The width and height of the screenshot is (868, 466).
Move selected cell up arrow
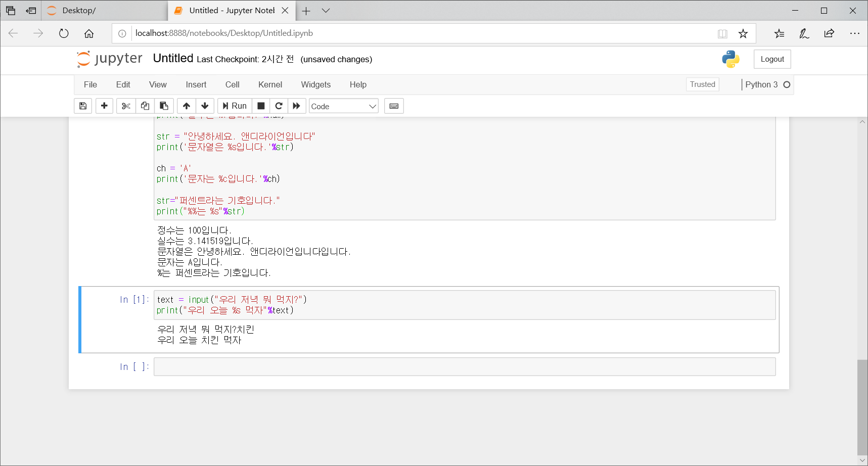tap(187, 106)
